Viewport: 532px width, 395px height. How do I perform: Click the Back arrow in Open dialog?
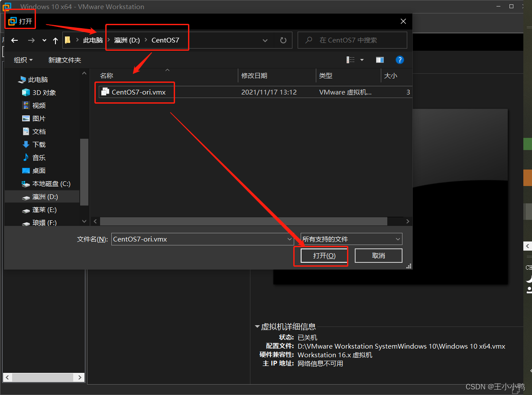coord(15,40)
